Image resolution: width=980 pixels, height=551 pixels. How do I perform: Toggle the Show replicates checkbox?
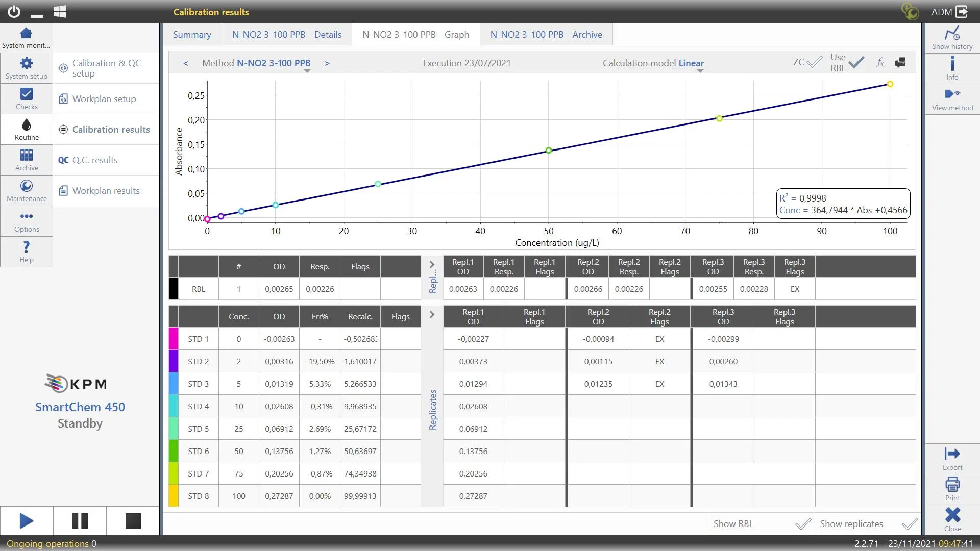(x=910, y=524)
